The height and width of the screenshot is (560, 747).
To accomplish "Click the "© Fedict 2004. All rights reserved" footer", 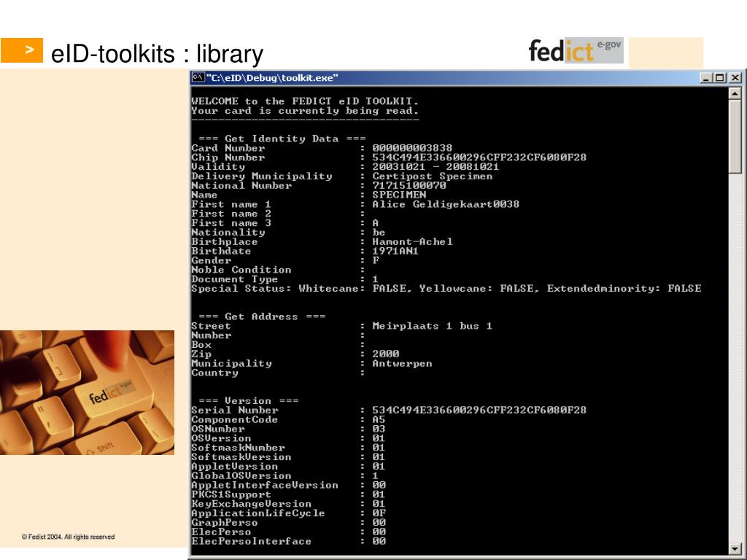I will coord(68,537).
